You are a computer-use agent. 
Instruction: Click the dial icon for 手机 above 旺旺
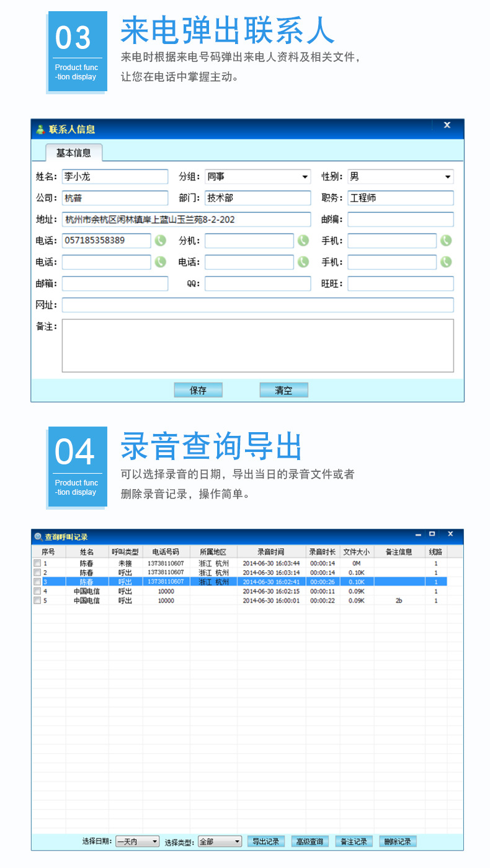pos(446,262)
